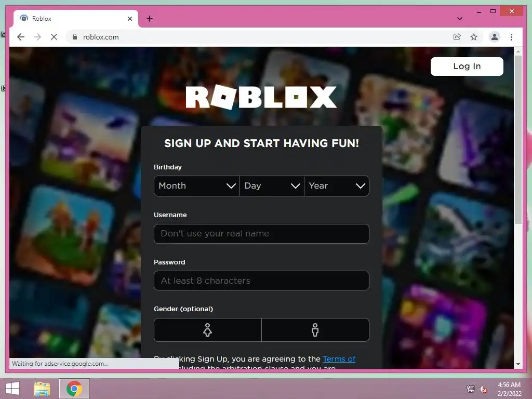
Task: Open Chrome three-dot menu
Action: point(511,37)
